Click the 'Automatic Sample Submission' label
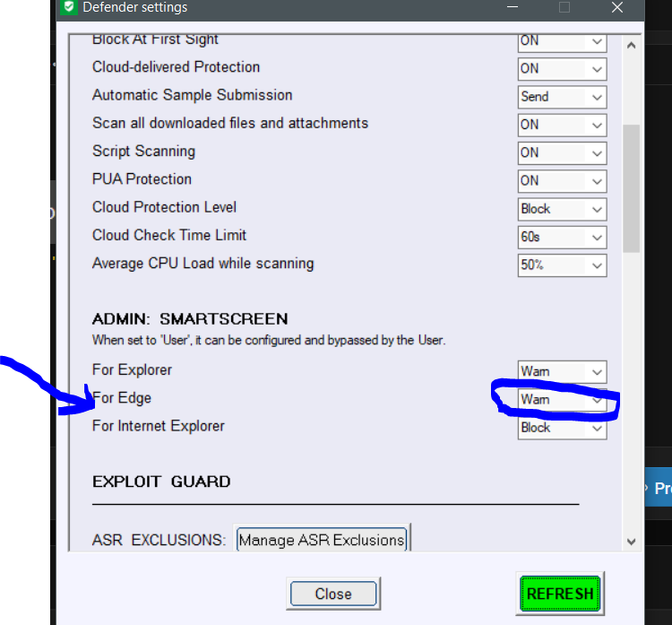The height and width of the screenshot is (625, 672). (x=192, y=95)
